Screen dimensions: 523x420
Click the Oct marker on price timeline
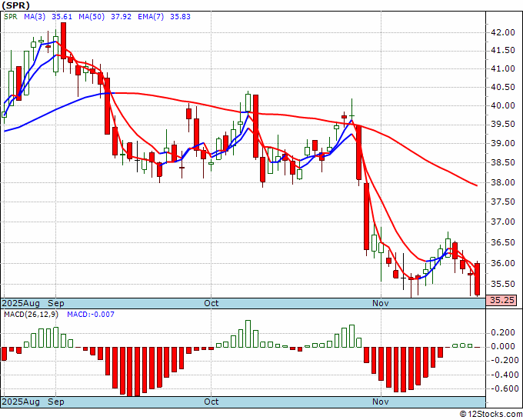coord(212,303)
